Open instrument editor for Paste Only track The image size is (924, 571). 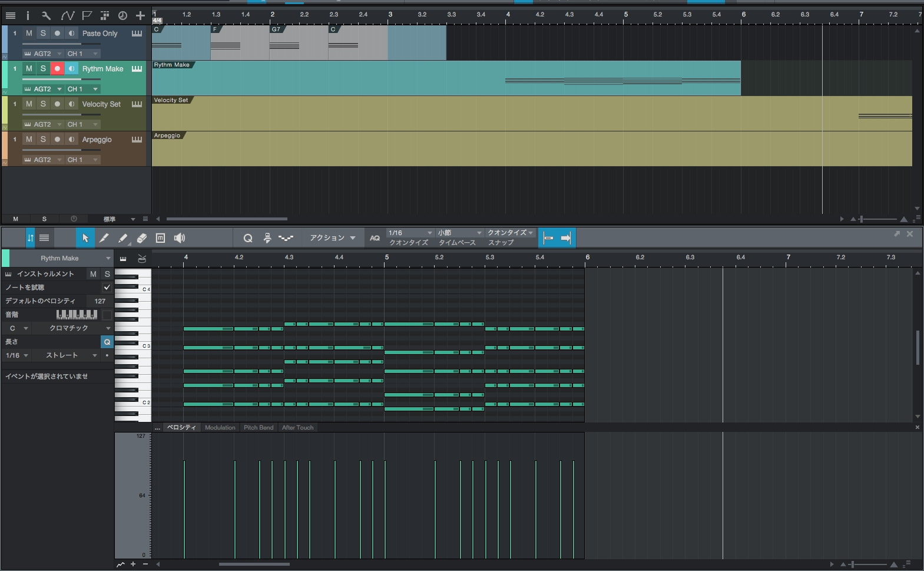(x=137, y=34)
